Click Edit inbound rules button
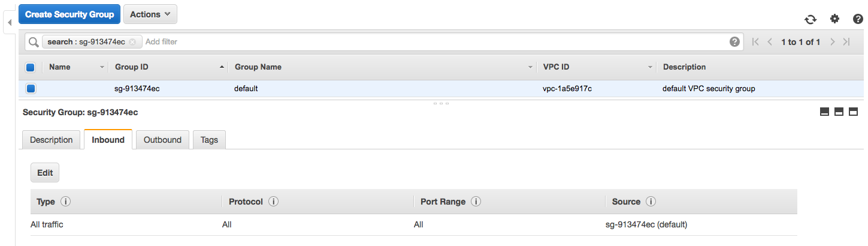 (x=45, y=173)
